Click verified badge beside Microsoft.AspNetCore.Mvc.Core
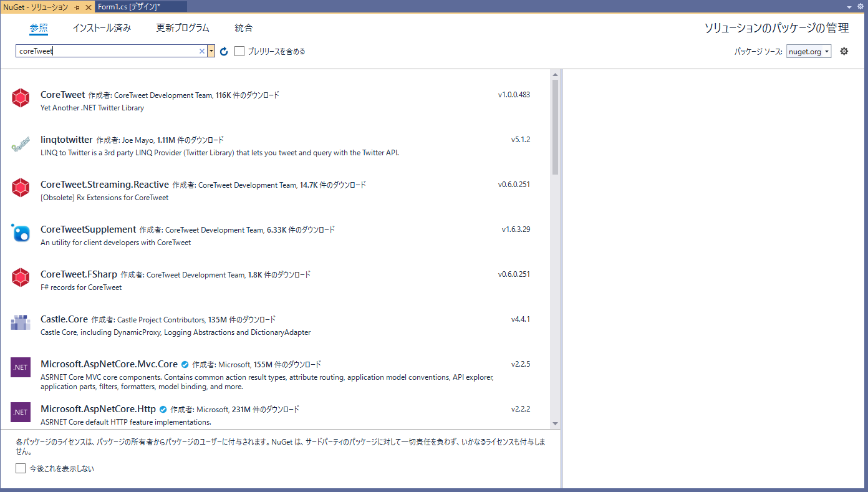This screenshot has height=492, width=868. [x=185, y=365]
